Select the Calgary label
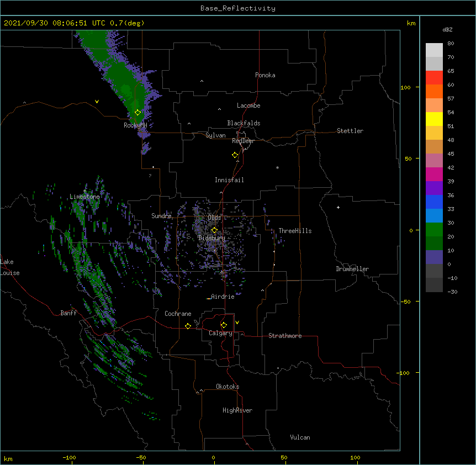 220,333
